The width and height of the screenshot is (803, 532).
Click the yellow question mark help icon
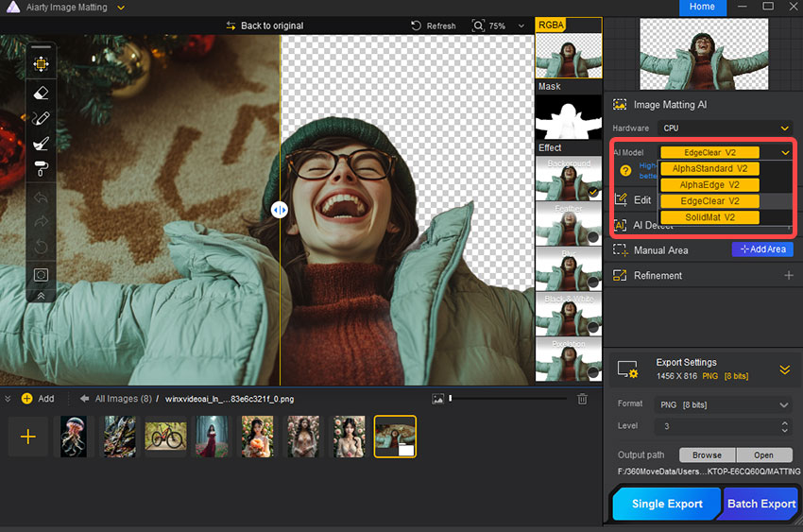[625, 170]
